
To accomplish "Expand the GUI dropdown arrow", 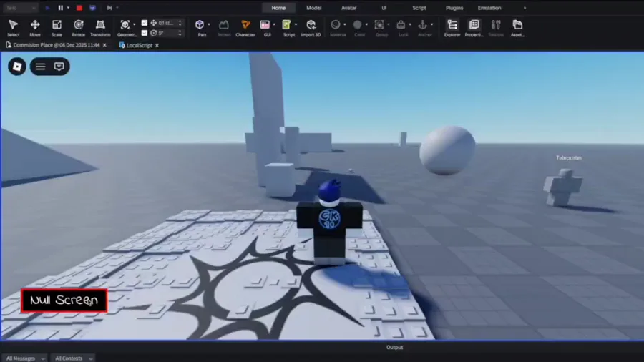I will coord(274,24).
